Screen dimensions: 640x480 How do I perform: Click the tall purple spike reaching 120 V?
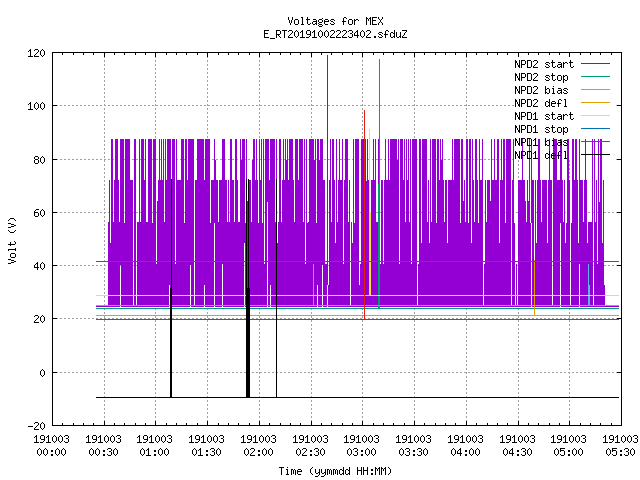(327, 98)
